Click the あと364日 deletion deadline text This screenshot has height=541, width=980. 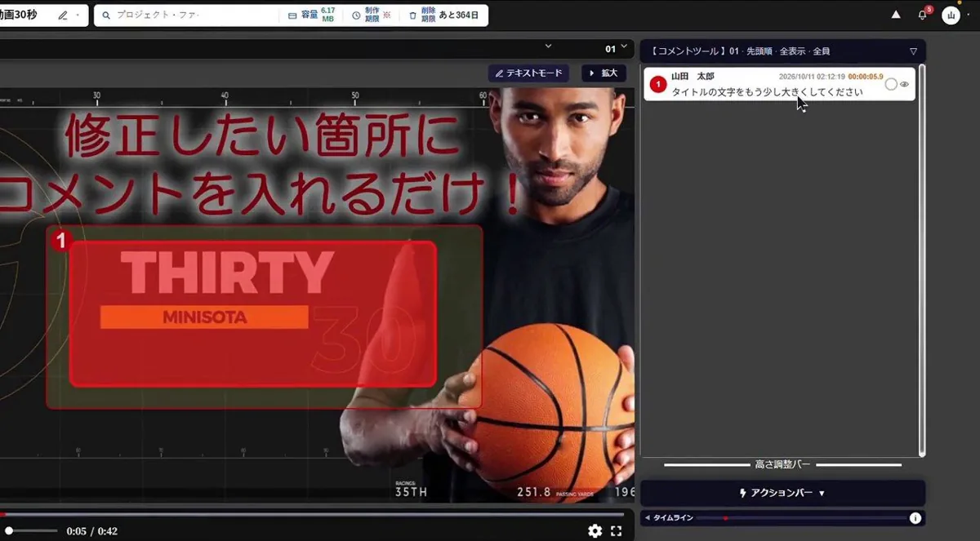click(x=460, y=16)
